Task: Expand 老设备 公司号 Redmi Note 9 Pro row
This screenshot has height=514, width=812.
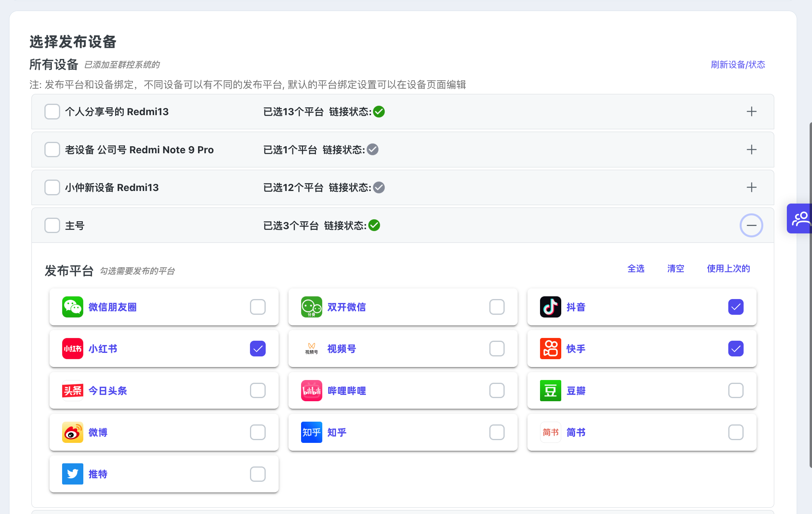Action: (x=751, y=150)
